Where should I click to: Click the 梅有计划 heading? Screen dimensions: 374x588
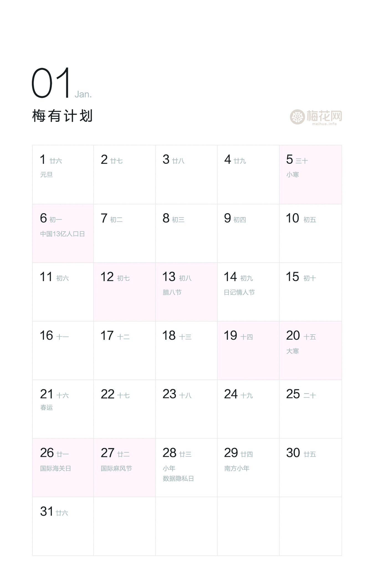tap(62, 116)
